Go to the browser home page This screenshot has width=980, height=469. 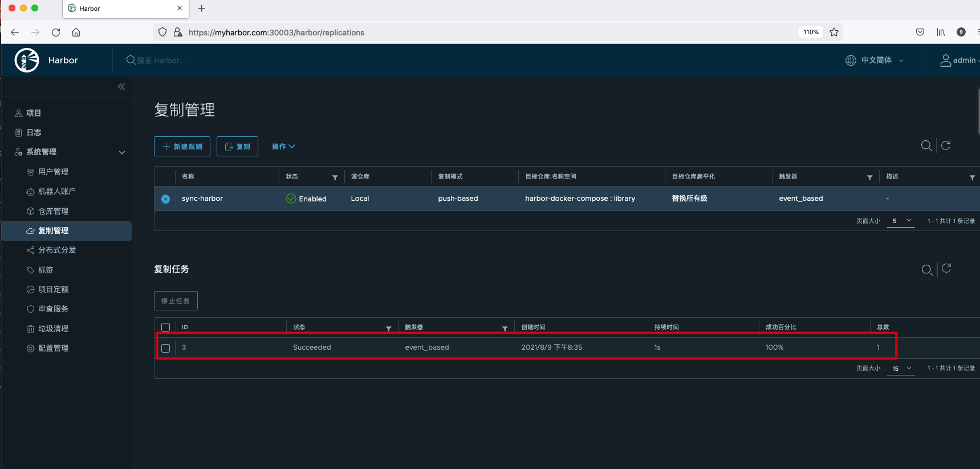[x=76, y=33]
